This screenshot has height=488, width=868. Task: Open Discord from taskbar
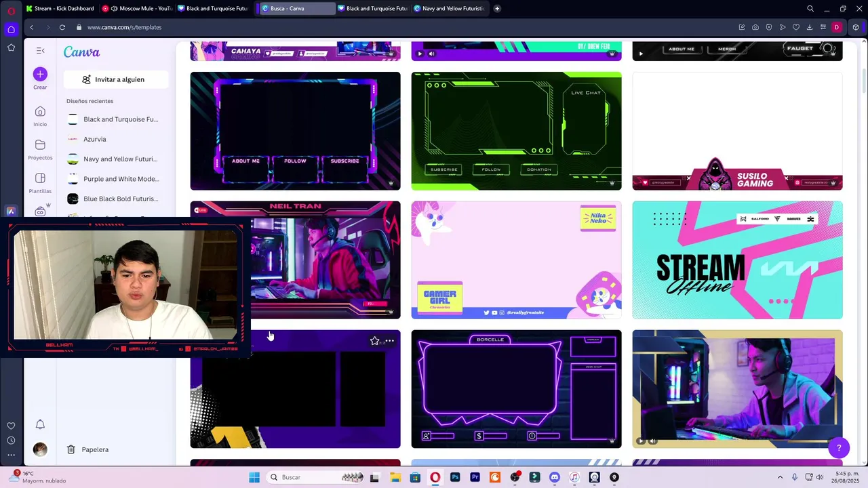555,477
